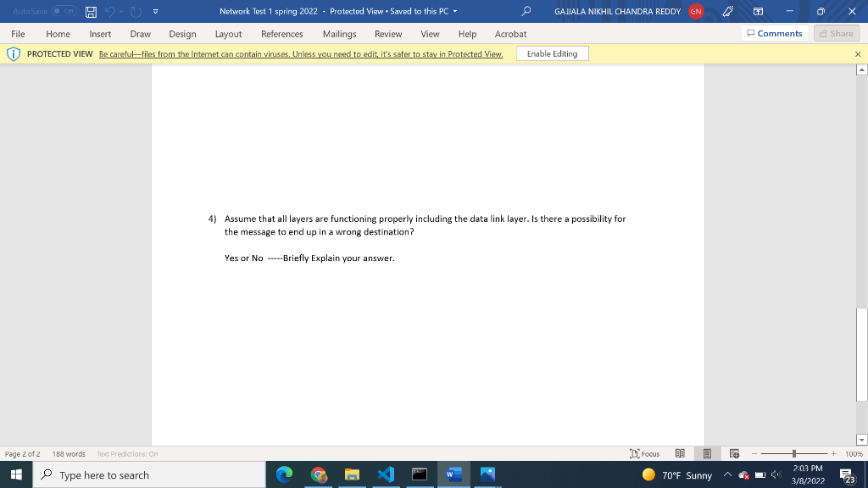Screen dimensions: 868x488
Task: Click the Word taskbar icon
Action: [x=454, y=474]
